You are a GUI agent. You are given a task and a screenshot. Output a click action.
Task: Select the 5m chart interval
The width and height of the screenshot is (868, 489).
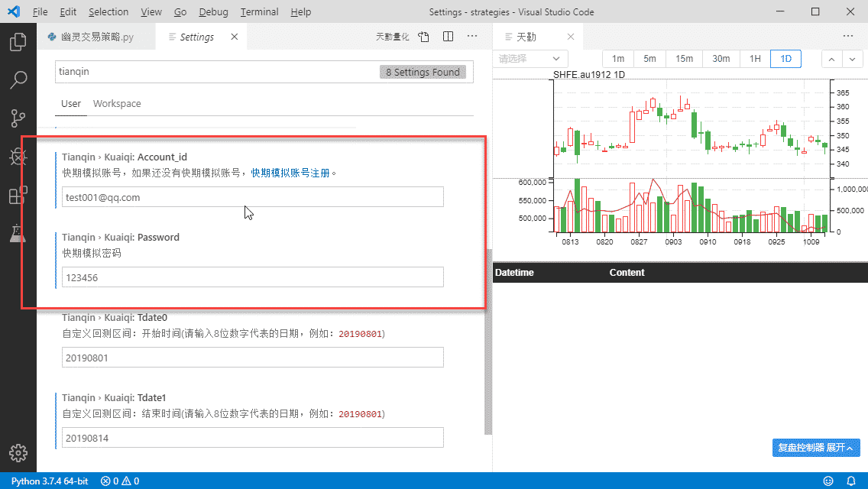(650, 59)
